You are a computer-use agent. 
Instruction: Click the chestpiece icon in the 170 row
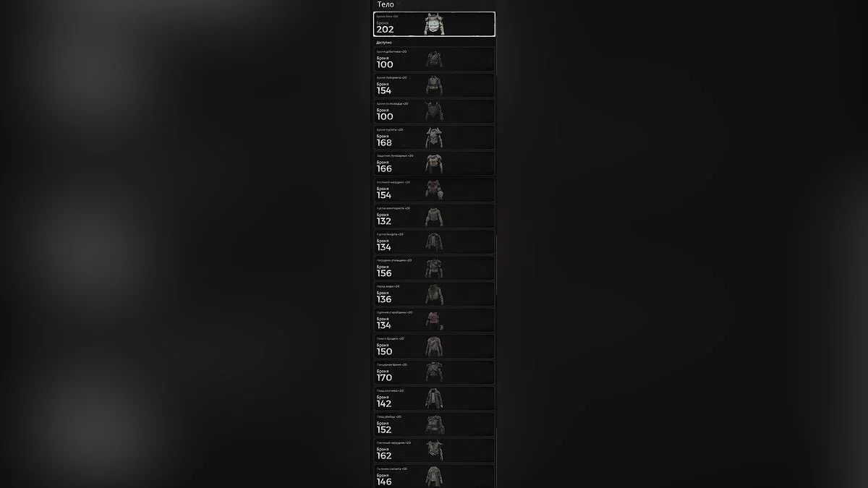434,372
